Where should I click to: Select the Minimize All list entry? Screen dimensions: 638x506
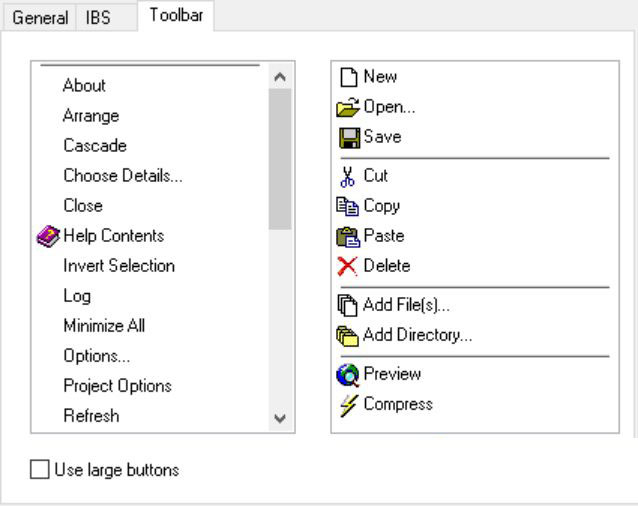click(x=104, y=326)
